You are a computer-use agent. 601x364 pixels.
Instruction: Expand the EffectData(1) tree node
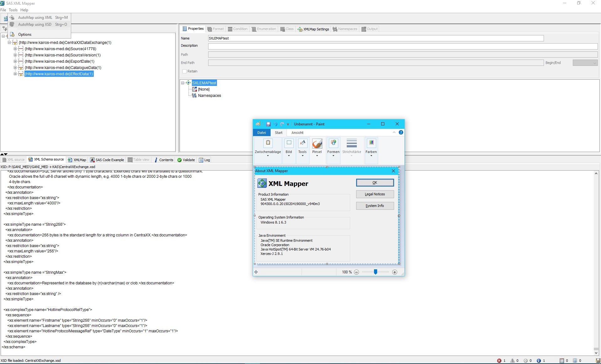[15, 74]
